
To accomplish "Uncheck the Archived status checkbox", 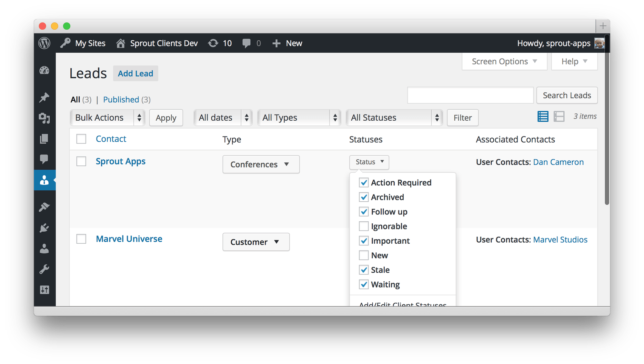I will [x=364, y=197].
